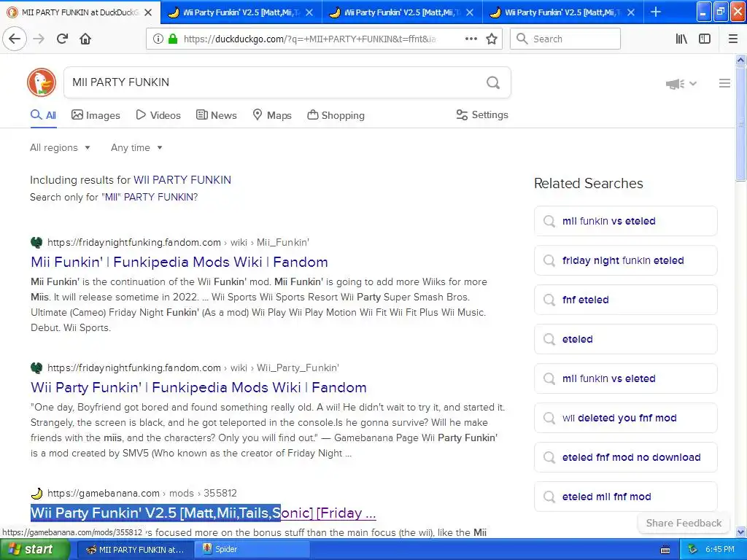
Task: Close the second Wii Party Funkin' tab
Action: (x=470, y=12)
